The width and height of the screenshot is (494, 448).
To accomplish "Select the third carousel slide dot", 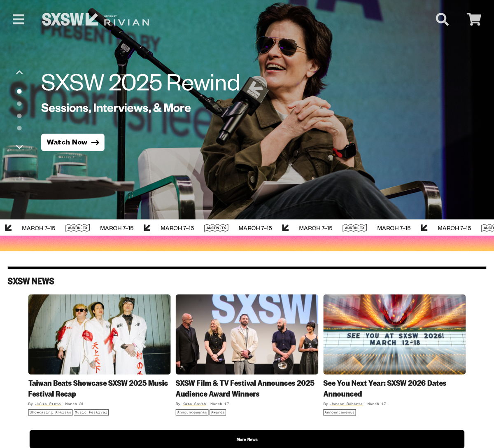I will coord(19,116).
